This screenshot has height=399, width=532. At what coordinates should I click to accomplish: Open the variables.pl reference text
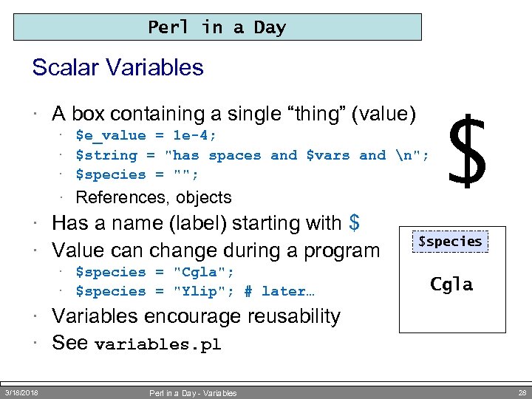(x=158, y=345)
